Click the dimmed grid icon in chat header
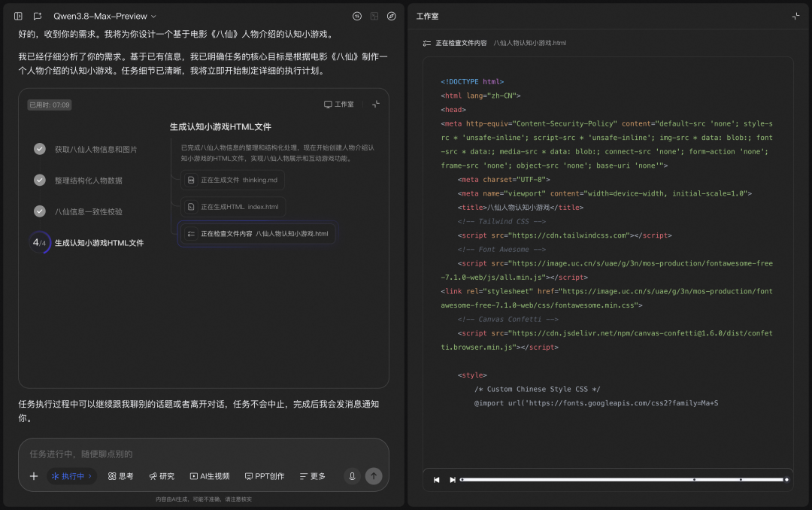Image resolution: width=812 pixels, height=510 pixels. (374, 16)
